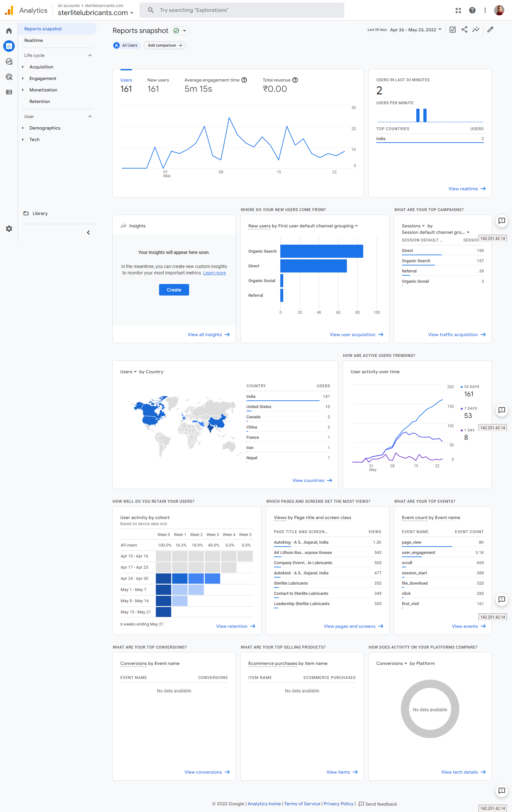
Task: Expand the Engagement menu
Action: pos(23,78)
